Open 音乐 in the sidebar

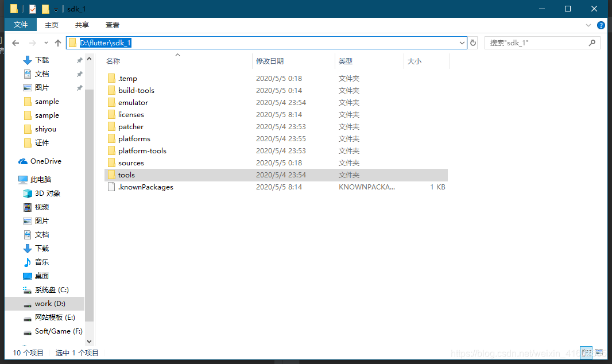click(x=42, y=262)
